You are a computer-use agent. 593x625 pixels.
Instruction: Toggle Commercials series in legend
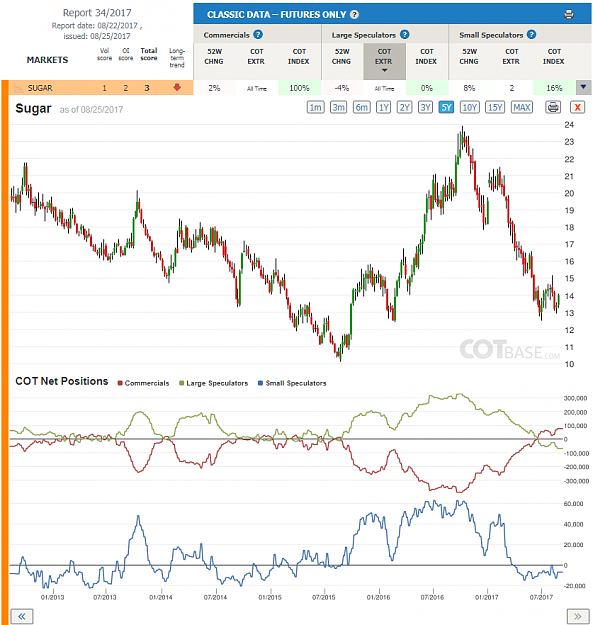(x=143, y=383)
